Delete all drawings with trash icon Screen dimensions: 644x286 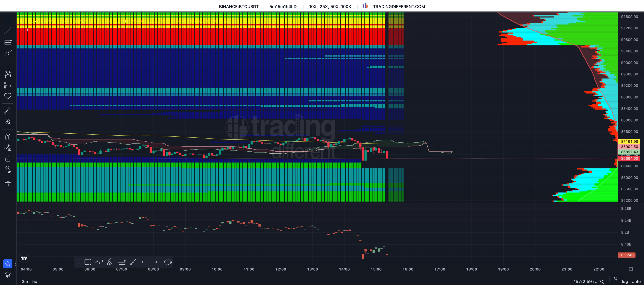click(8, 184)
